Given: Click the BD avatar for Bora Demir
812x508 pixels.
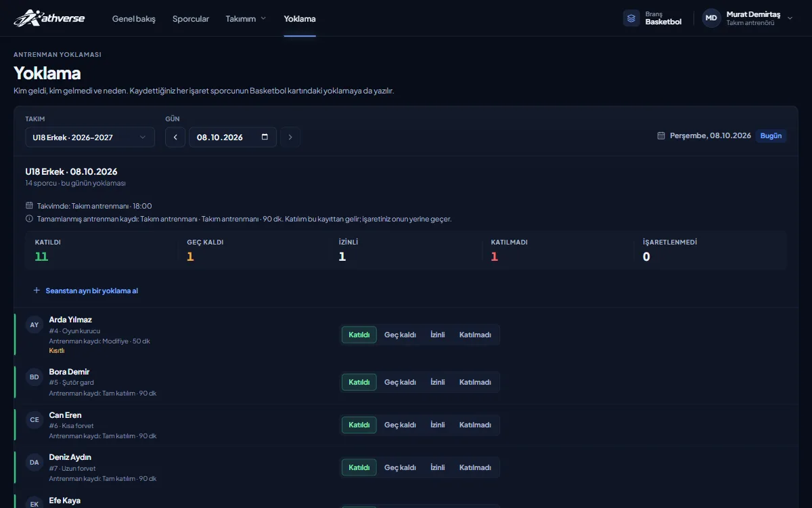Looking at the screenshot, I should 35,377.
